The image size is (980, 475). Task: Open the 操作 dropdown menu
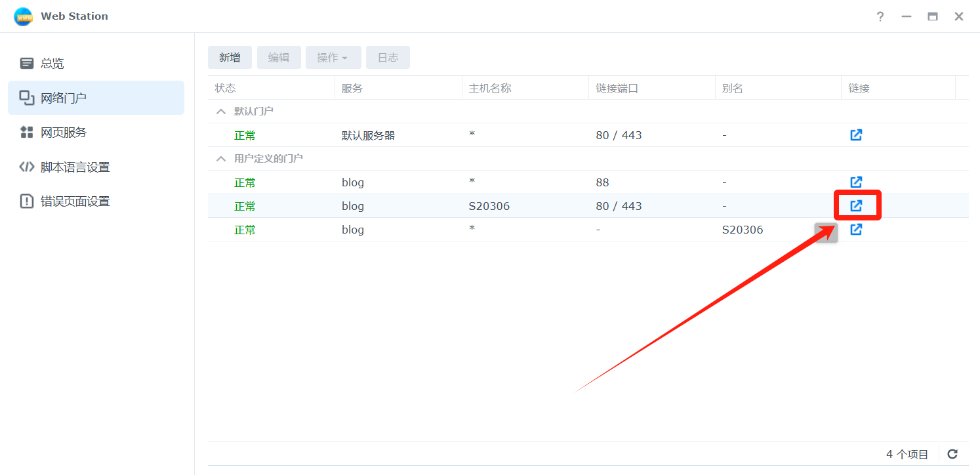coord(333,58)
